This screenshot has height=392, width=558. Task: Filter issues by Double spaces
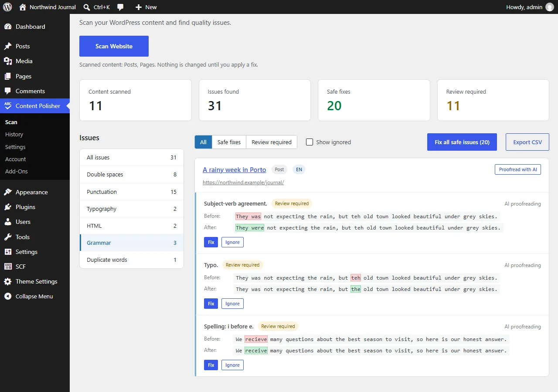[x=132, y=174]
